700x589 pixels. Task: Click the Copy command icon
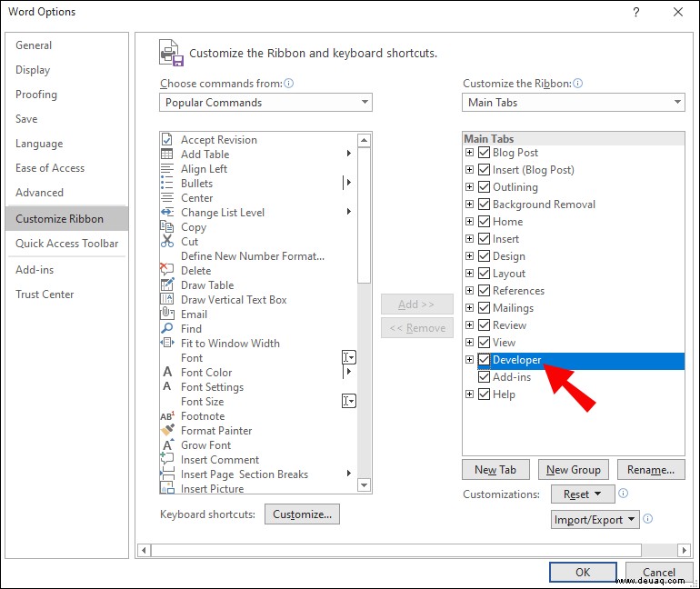[167, 226]
